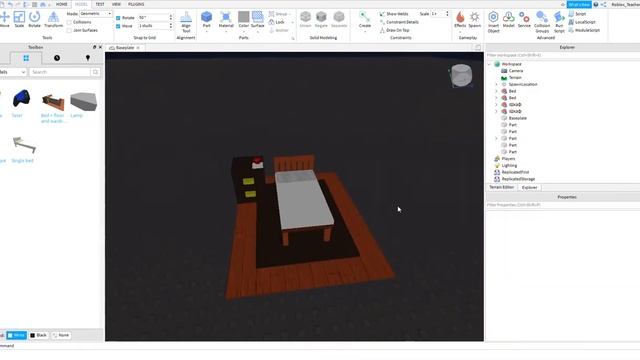Toggle the Join Surfaces checkbox
Image resolution: width=640 pixels, height=360 pixels.
pos(69,30)
